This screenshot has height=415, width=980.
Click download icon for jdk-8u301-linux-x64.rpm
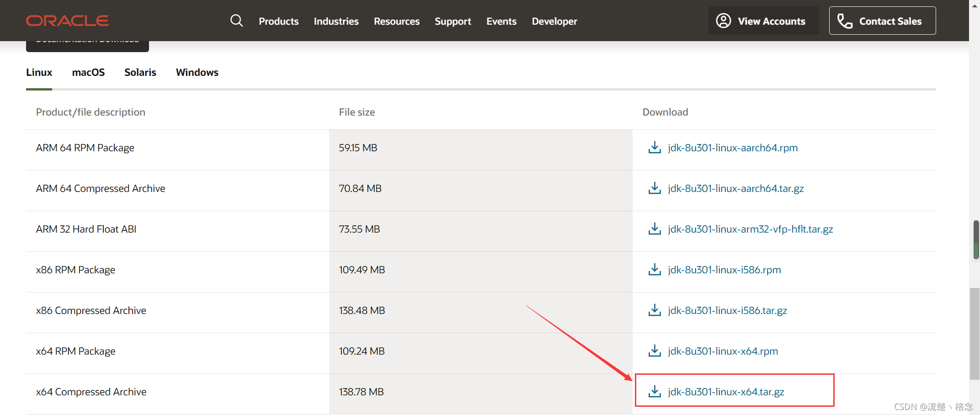[x=655, y=351]
